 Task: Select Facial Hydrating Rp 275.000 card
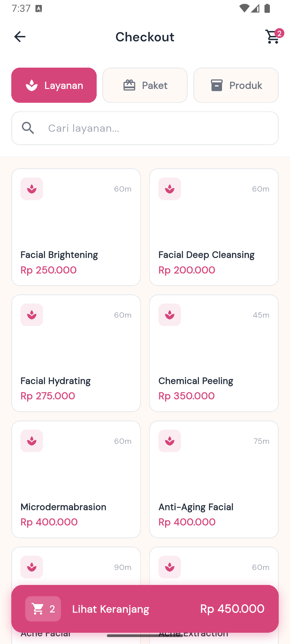(76, 353)
